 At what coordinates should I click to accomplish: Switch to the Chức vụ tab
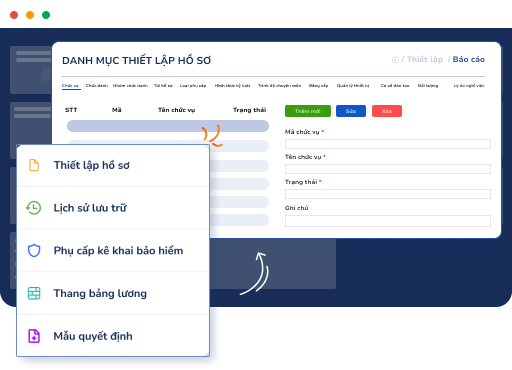click(x=70, y=86)
